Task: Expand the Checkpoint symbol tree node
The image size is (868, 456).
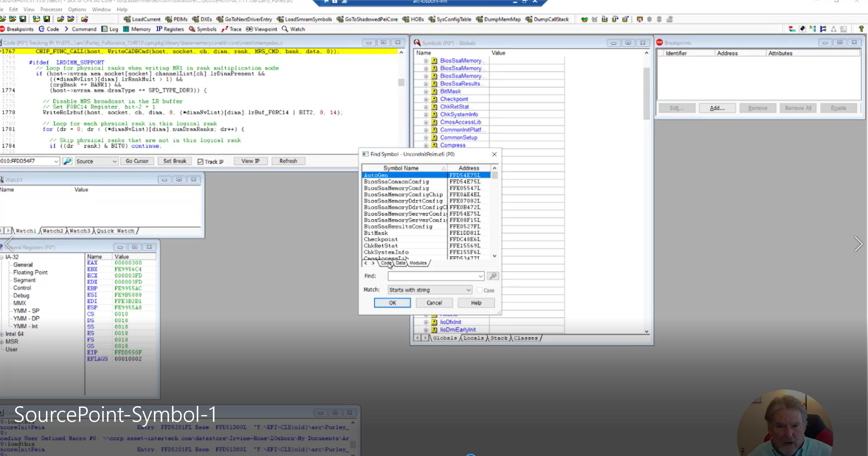Action: tap(426, 99)
